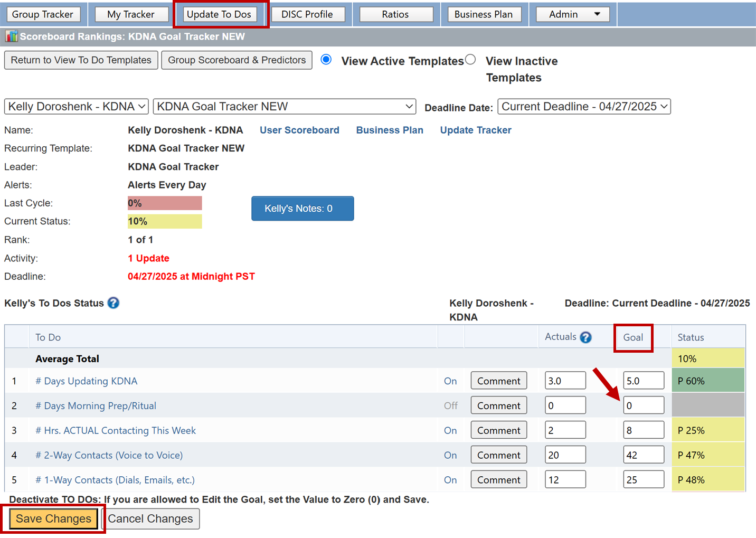Click Goal field for Days Morning Prep/Ritual
The width and height of the screenshot is (756, 538).
tap(643, 405)
